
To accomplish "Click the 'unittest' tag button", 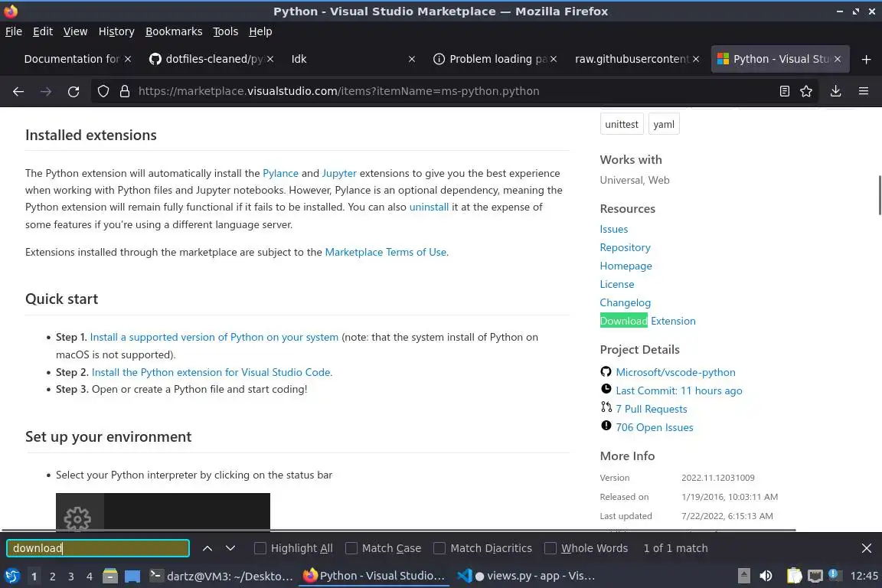I will [622, 124].
